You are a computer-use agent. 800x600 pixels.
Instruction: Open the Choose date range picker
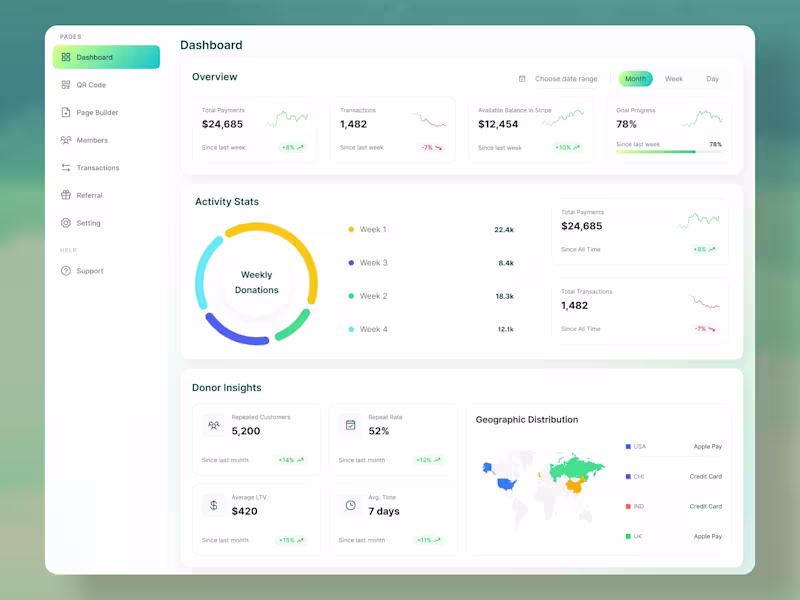coord(566,78)
